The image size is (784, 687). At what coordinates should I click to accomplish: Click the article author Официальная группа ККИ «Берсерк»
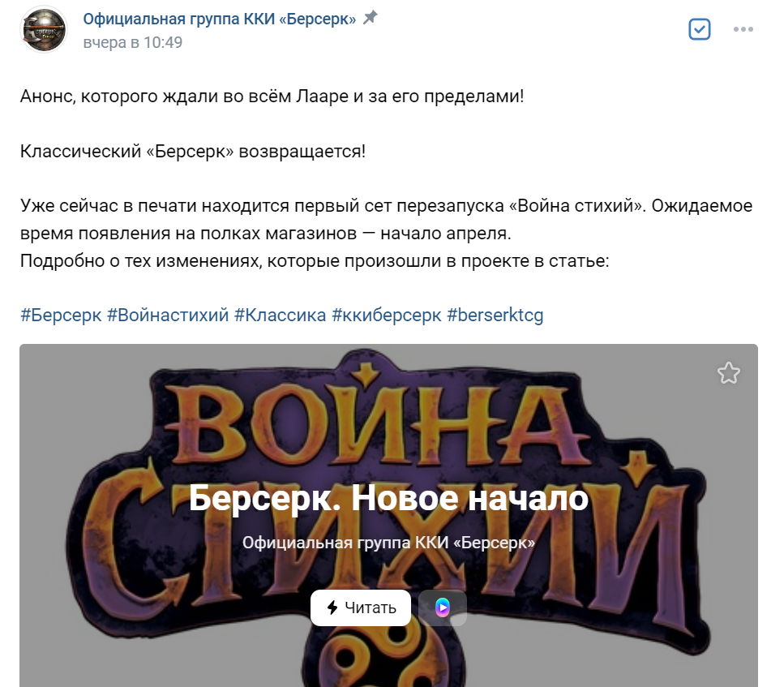point(388,543)
